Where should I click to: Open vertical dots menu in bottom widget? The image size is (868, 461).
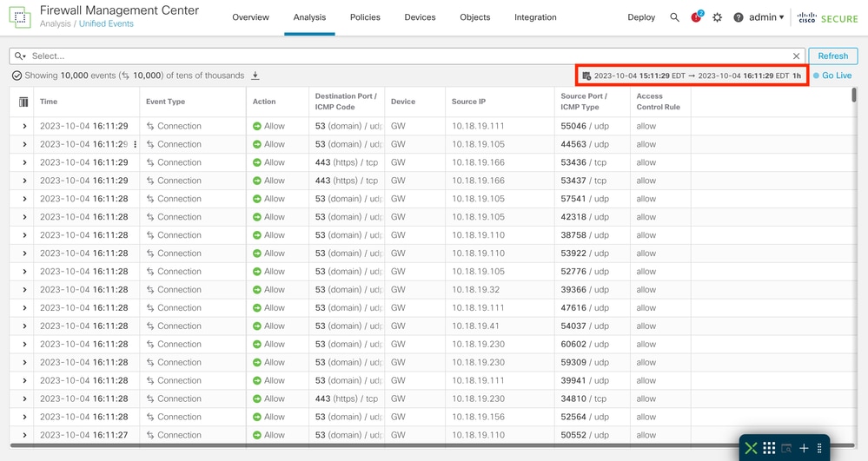pyautogui.click(x=820, y=448)
